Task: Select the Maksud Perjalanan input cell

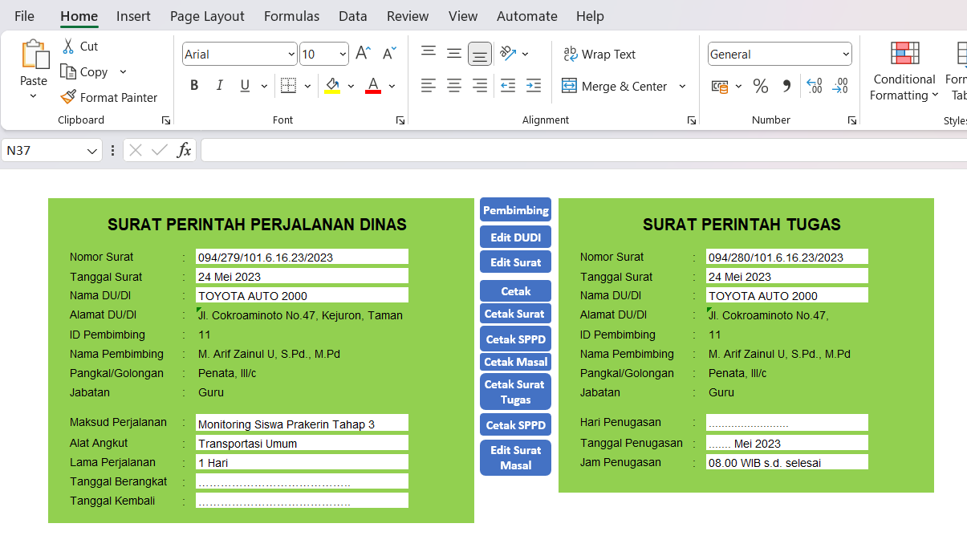Action: point(302,424)
